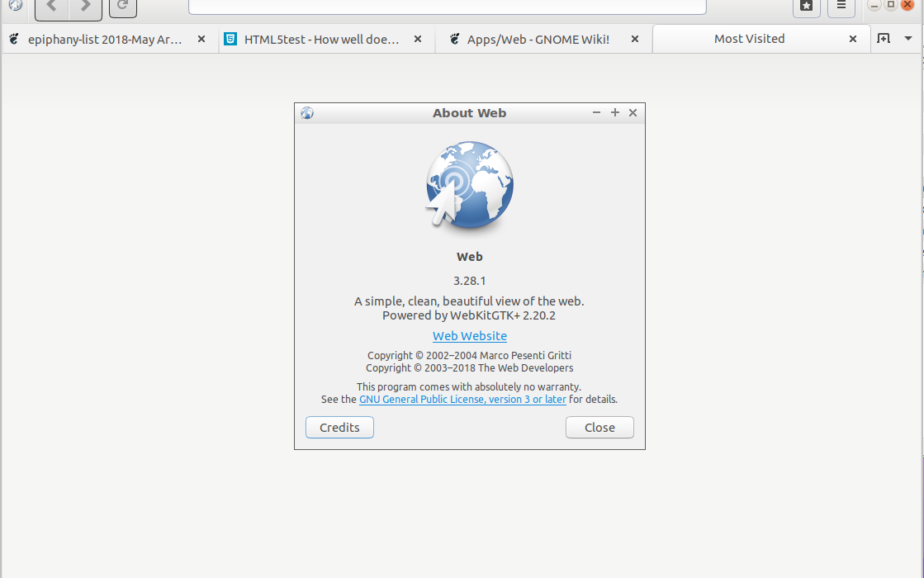This screenshot has height=578, width=924.
Task: Show the Credits
Action: pos(339,427)
